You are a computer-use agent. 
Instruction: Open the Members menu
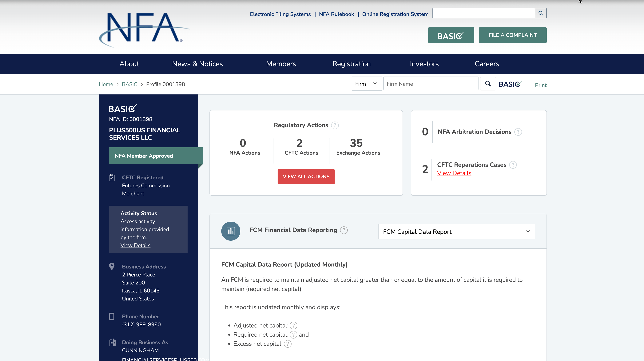tap(281, 64)
